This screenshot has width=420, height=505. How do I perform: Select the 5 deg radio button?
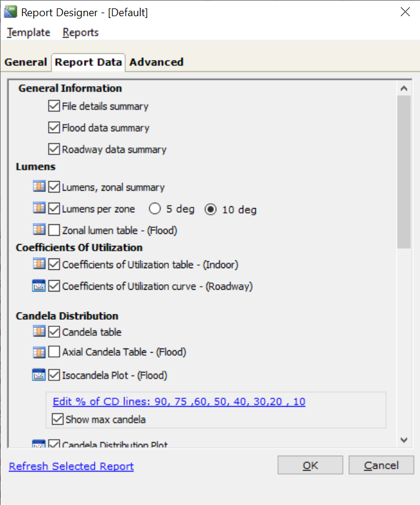155,209
